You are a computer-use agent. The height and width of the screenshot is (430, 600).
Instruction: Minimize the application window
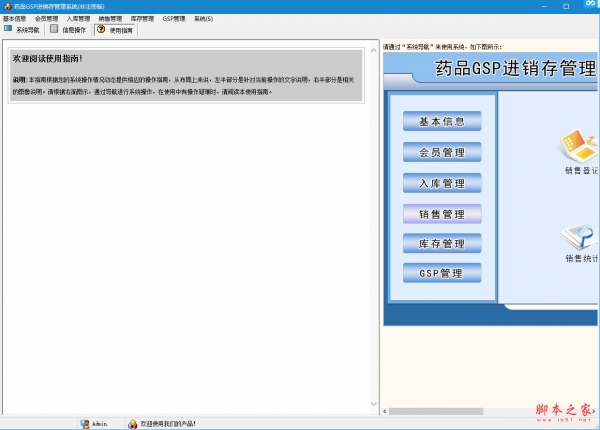click(544, 7)
